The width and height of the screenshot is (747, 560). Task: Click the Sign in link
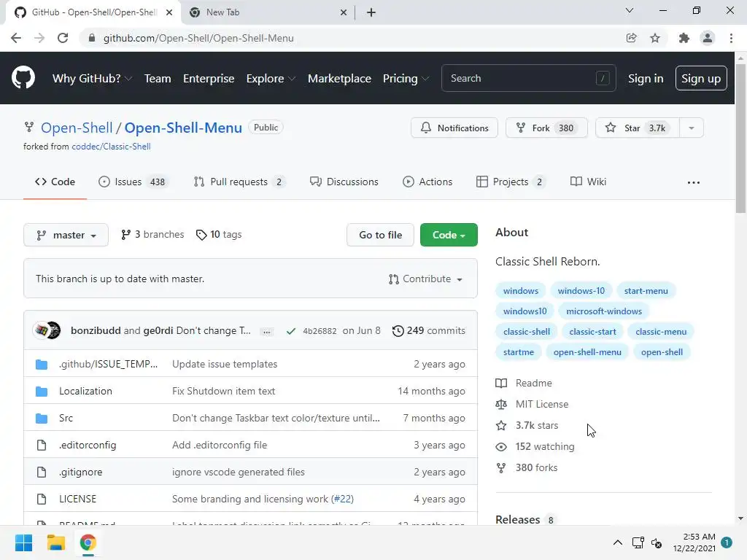[646, 79]
